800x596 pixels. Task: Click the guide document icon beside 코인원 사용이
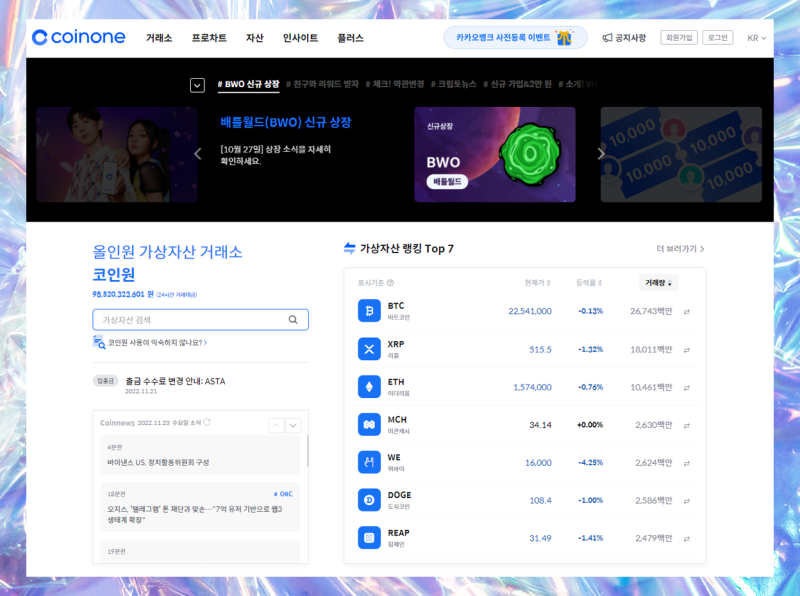[99, 342]
